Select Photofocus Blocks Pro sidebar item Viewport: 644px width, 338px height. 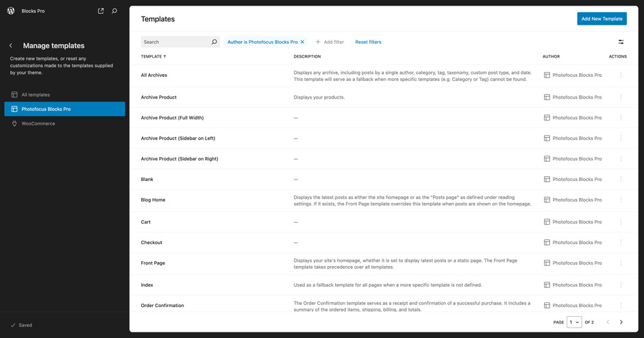pyautogui.click(x=46, y=109)
